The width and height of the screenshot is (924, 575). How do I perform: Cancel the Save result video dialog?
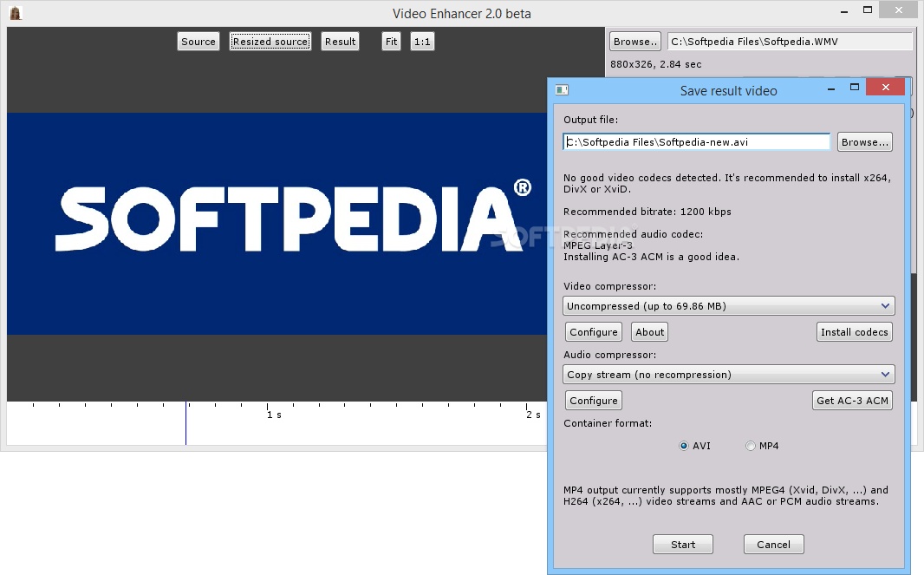[x=773, y=544]
